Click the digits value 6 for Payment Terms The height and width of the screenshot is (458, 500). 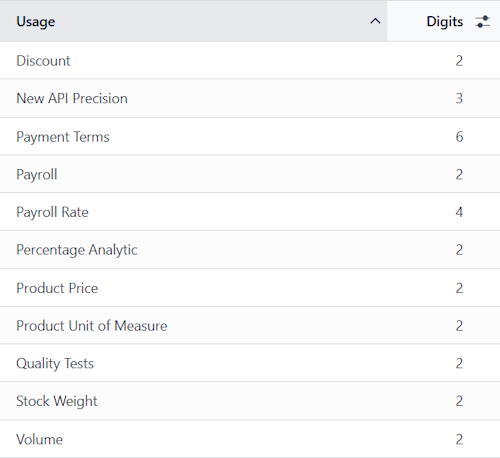[459, 136]
